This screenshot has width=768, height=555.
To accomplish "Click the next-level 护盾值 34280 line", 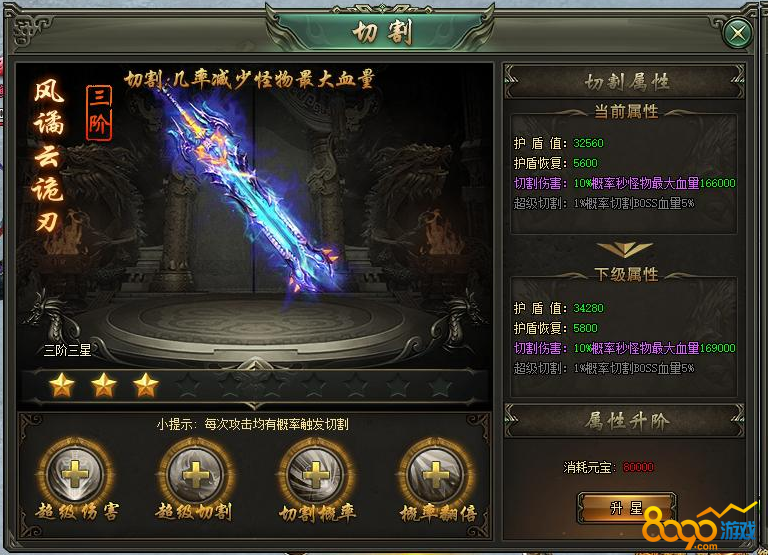I will (x=559, y=308).
